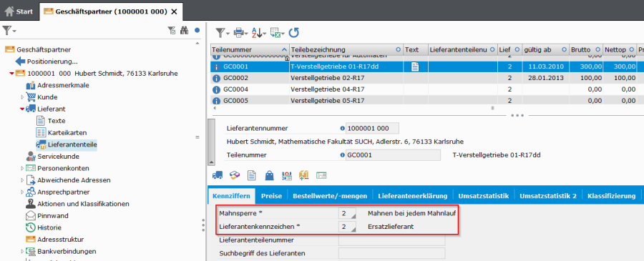Expand the Ansprechpartner node
The width and height of the screenshot is (644, 261).
[23, 192]
